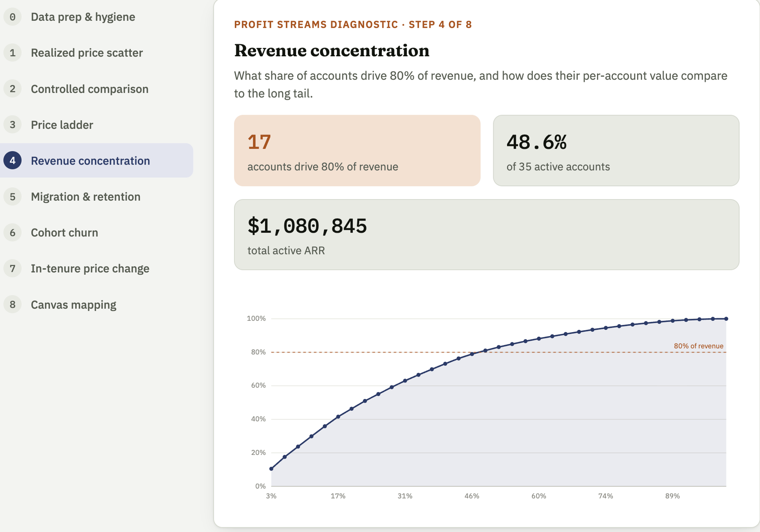Click the 17% x-axis label
Image resolution: width=760 pixels, height=532 pixels.
pyautogui.click(x=338, y=496)
